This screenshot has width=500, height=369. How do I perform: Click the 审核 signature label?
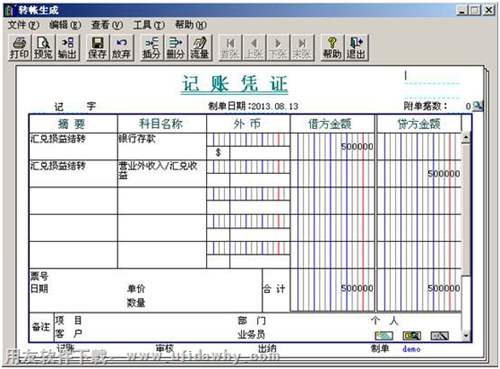(165, 349)
